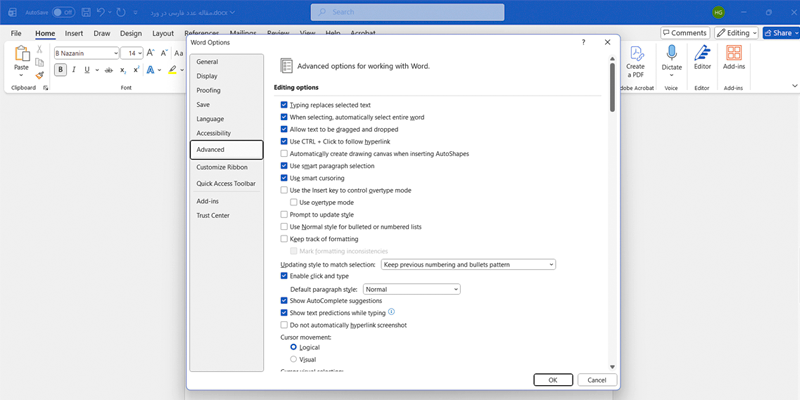Enable Prompt to update style checkbox
Viewport: 800px width, 400px height.
[284, 215]
